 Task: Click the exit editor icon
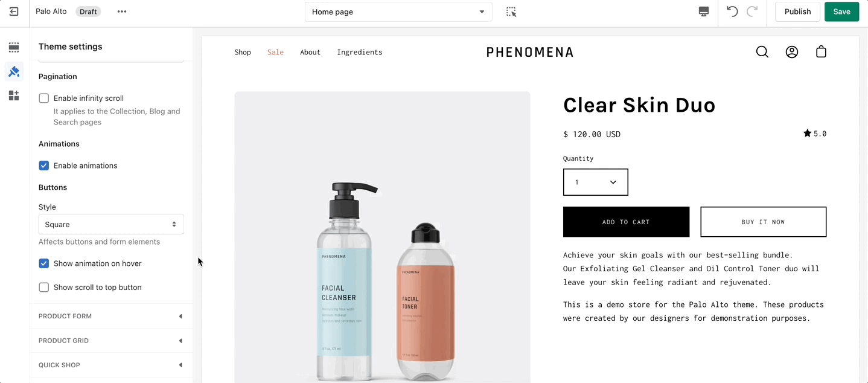coord(14,11)
